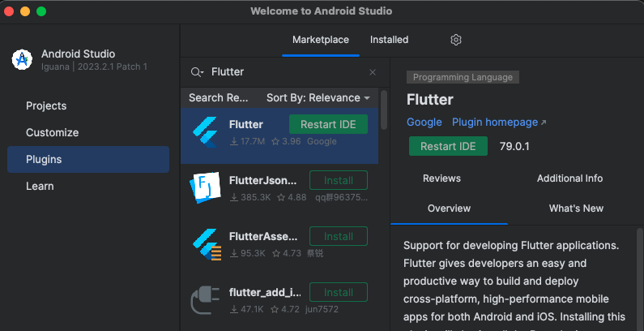
Task: Open Customize in the sidebar
Action: tap(88, 133)
